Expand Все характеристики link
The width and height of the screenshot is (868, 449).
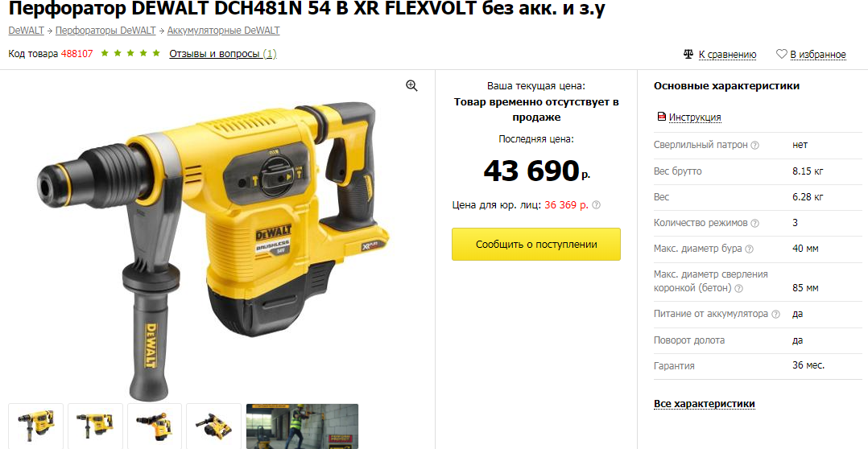coord(704,404)
